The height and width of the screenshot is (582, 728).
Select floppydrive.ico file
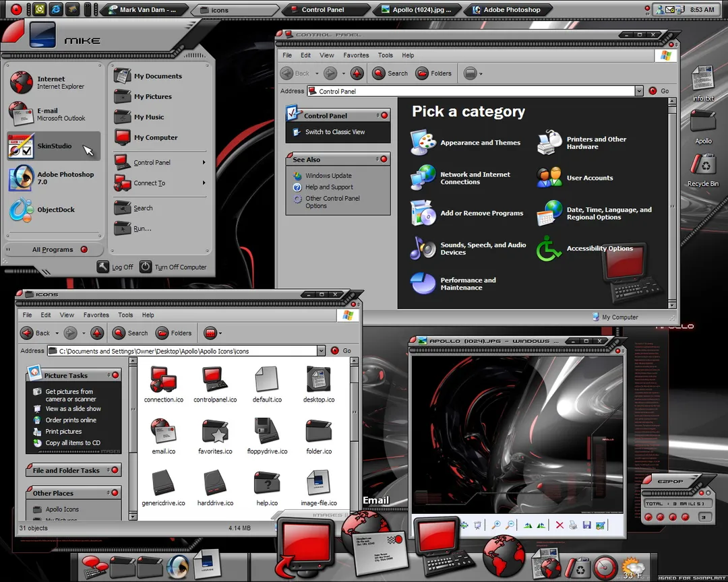click(x=267, y=437)
